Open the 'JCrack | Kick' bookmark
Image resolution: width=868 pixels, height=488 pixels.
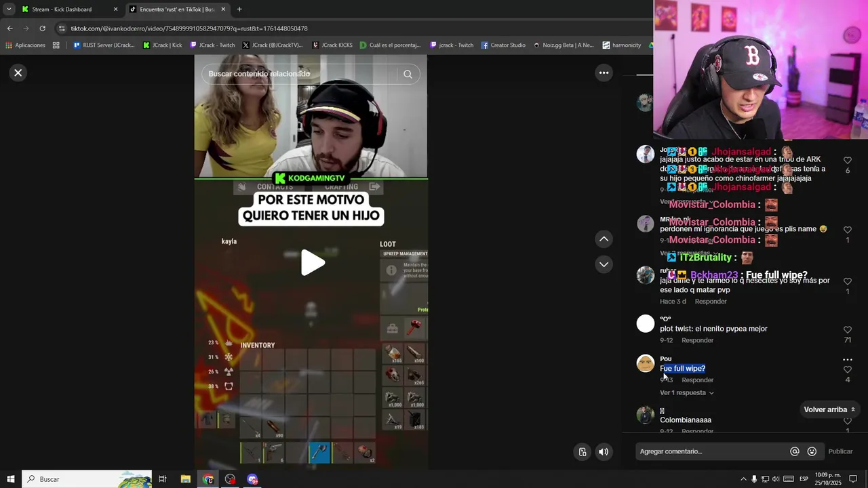click(163, 45)
